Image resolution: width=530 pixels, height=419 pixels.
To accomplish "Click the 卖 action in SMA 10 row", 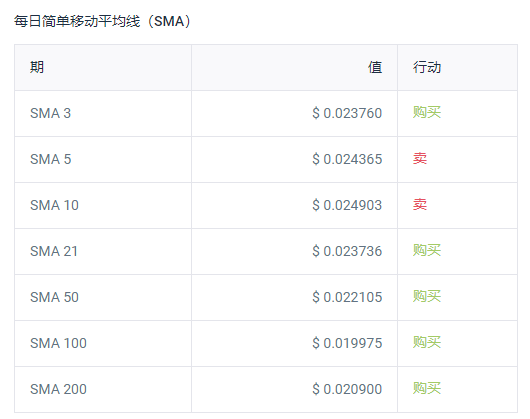I will coord(420,204).
